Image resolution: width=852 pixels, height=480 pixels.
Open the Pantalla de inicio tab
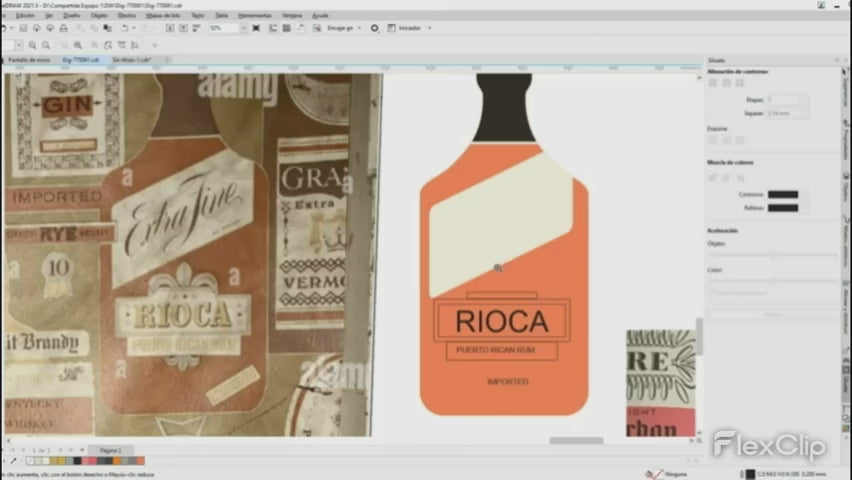click(29, 60)
